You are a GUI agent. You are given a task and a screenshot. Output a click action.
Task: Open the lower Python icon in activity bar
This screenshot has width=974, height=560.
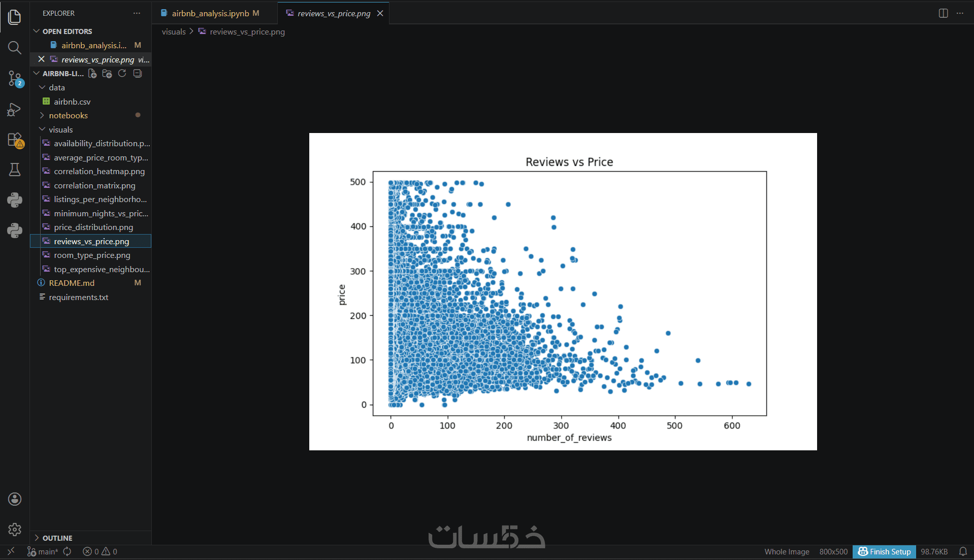15,230
